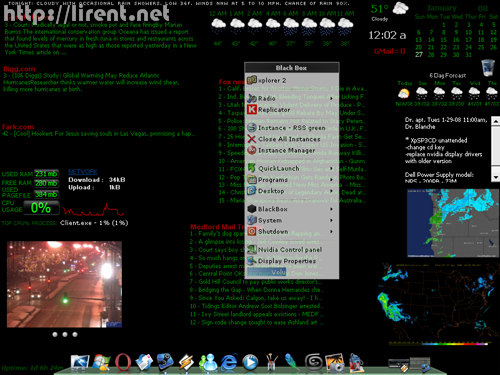Open the Steam dock icon
Viewport: 500px width, 375px height.
tap(165, 362)
